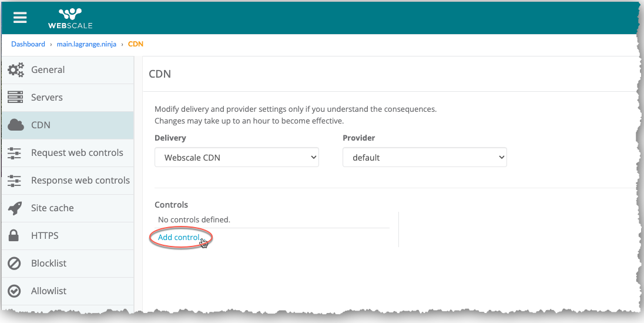
Task: Click the Webscale logo
Action: [70, 18]
